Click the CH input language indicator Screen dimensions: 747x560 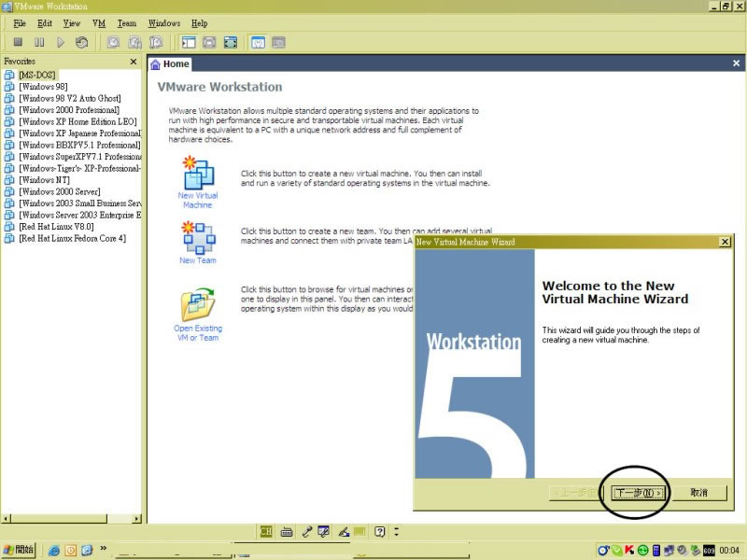[x=266, y=531]
